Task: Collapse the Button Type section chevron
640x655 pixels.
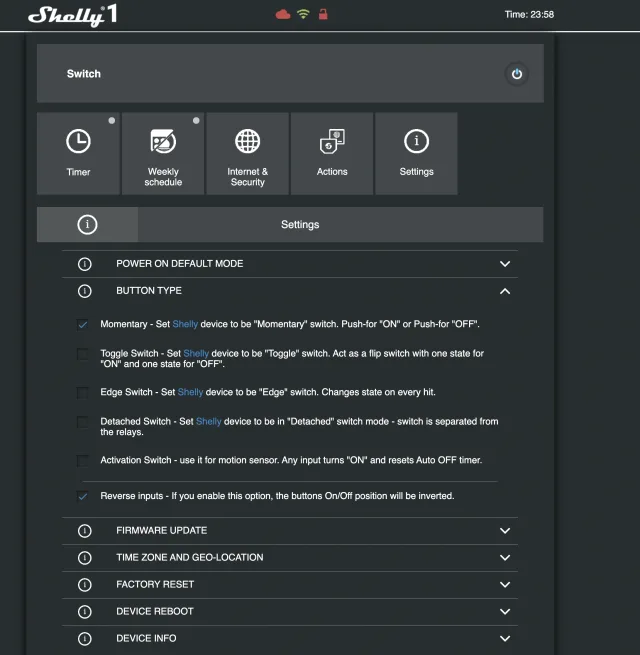Action: 505,291
